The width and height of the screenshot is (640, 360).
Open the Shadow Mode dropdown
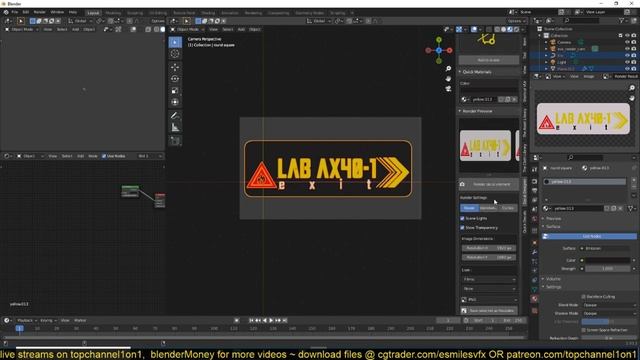click(609, 313)
